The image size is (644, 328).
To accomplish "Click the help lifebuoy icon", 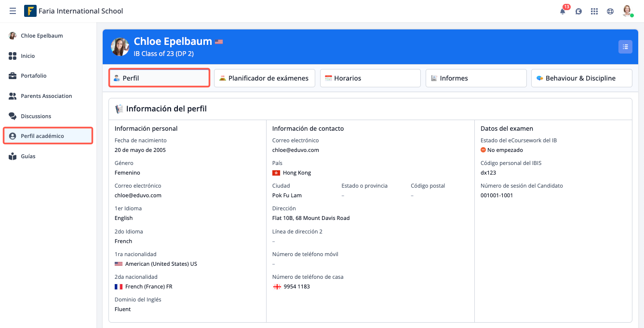I will [610, 12].
